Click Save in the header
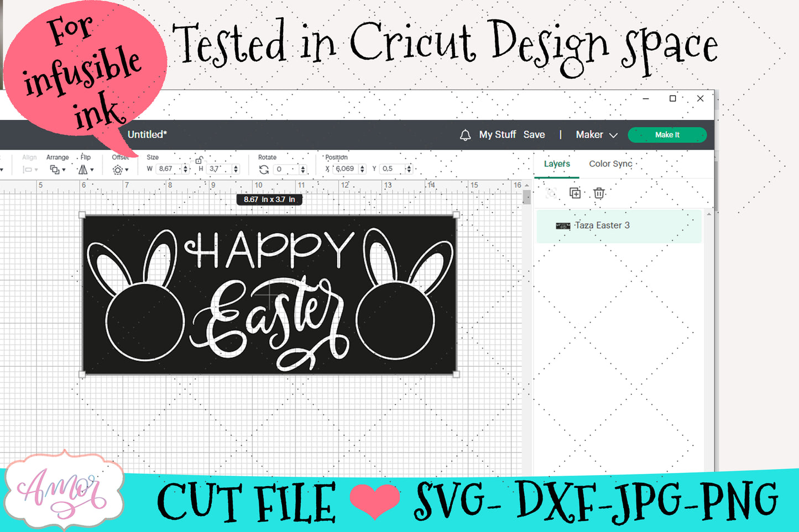Image resolution: width=799 pixels, height=532 pixels. point(534,135)
